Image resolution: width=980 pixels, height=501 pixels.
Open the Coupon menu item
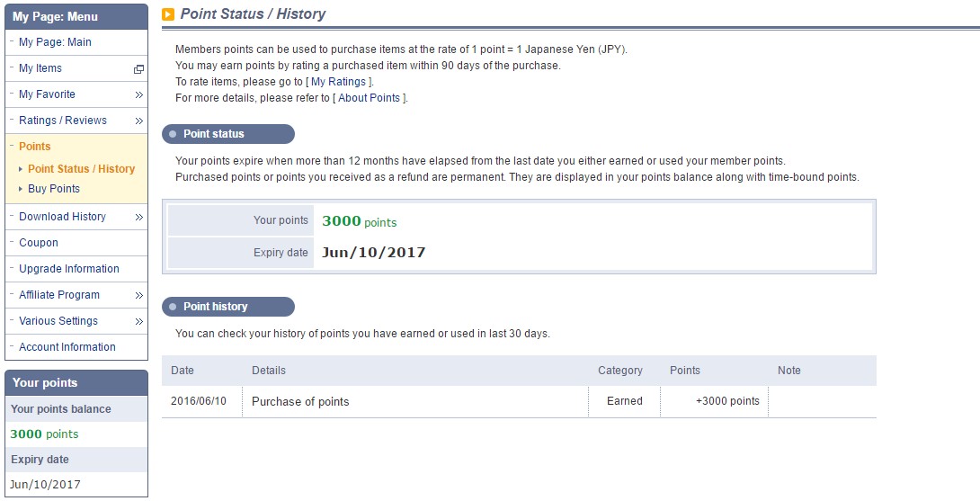tap(38, 243)
